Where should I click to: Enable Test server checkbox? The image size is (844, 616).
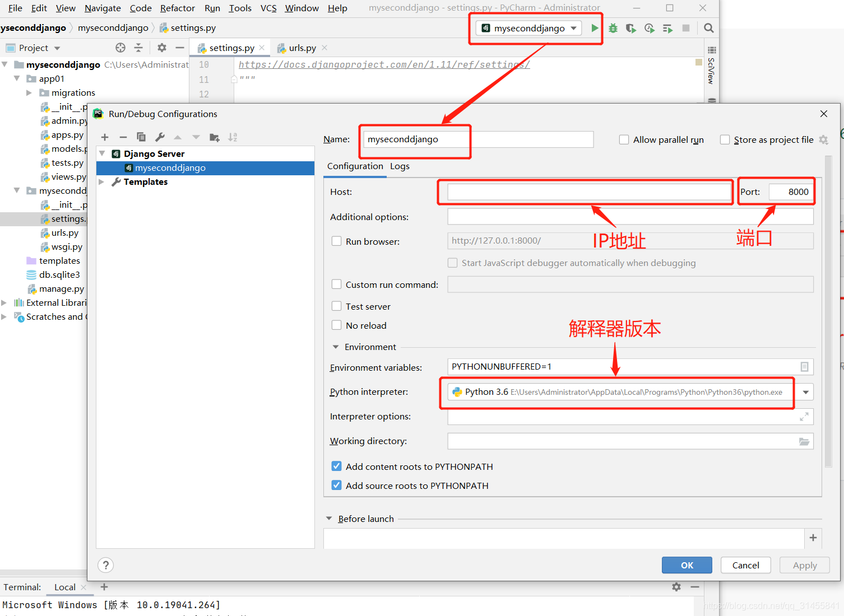pyautogui.click(x=336, y=306)
